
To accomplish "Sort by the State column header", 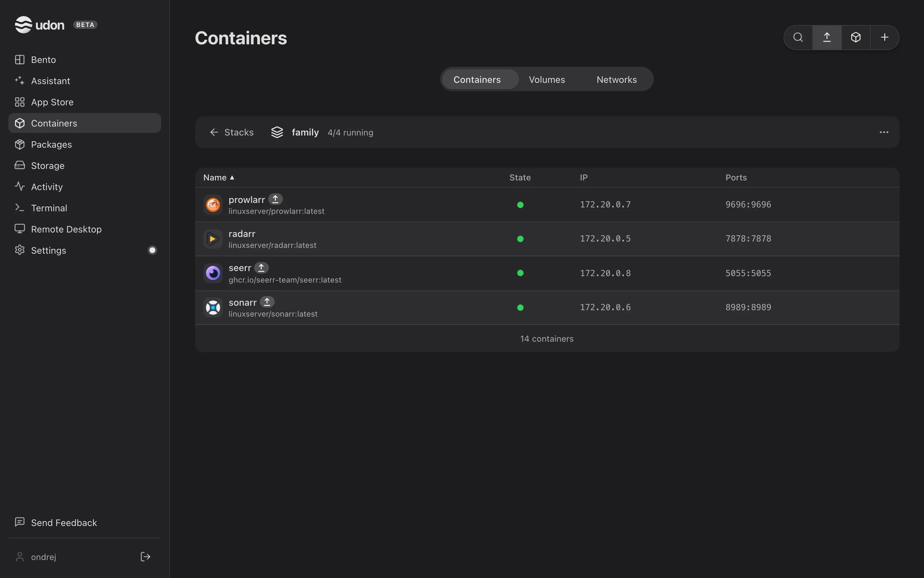I will point(520,177).
